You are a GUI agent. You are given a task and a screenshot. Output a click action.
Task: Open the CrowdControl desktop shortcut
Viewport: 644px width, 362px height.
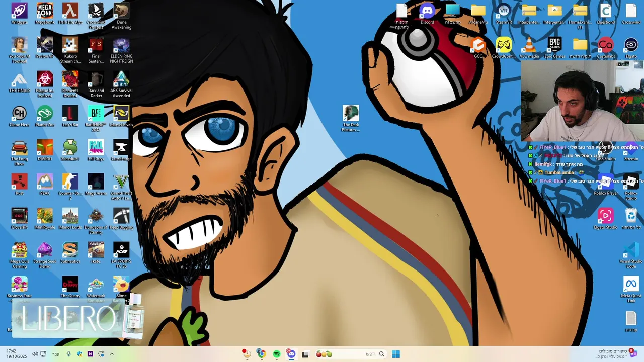(x=504, y=48)
